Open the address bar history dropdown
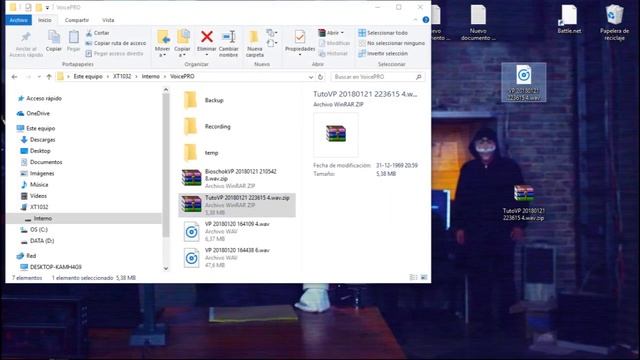 [311, 77]
